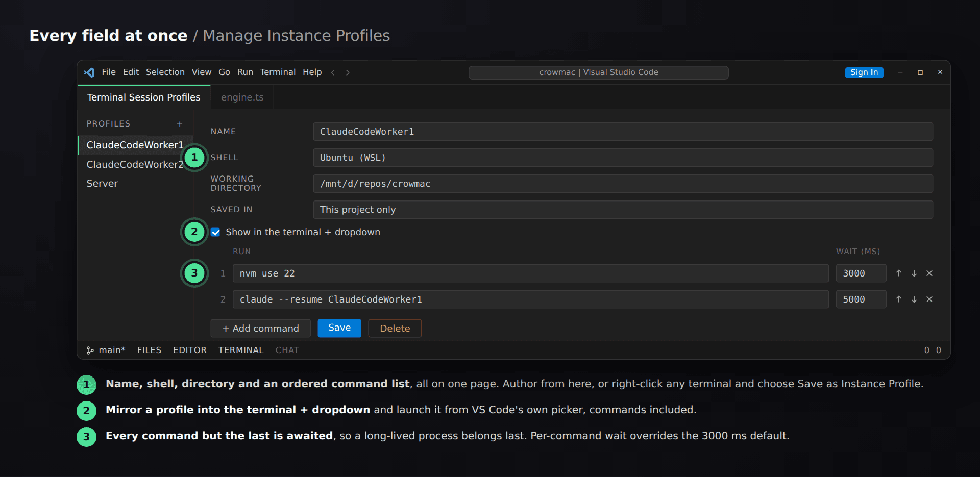The width and height of the screenshot is (980, 477).
Task: Click the Name input field
Action: point(623,132)
